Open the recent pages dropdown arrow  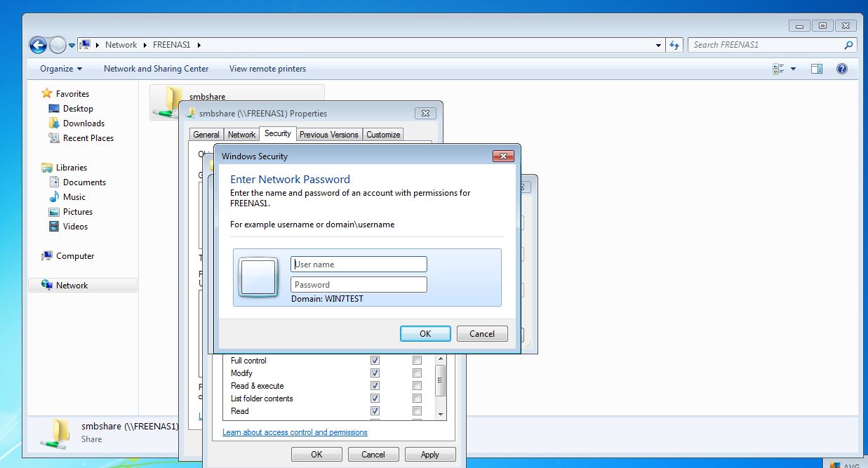pyautogui.click(x=72, y=46)
